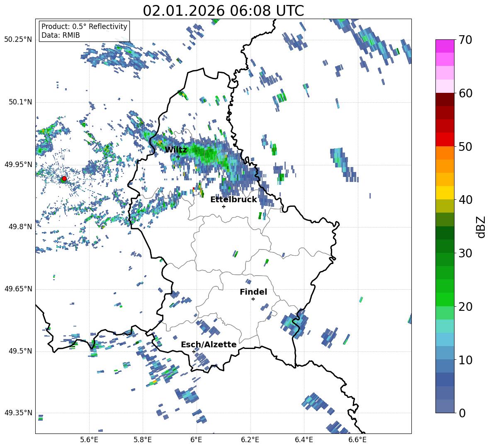Click the 20 value on the colorbar
Image resolution: width=491 pixels, height=448 pixels.
[465, 306]
